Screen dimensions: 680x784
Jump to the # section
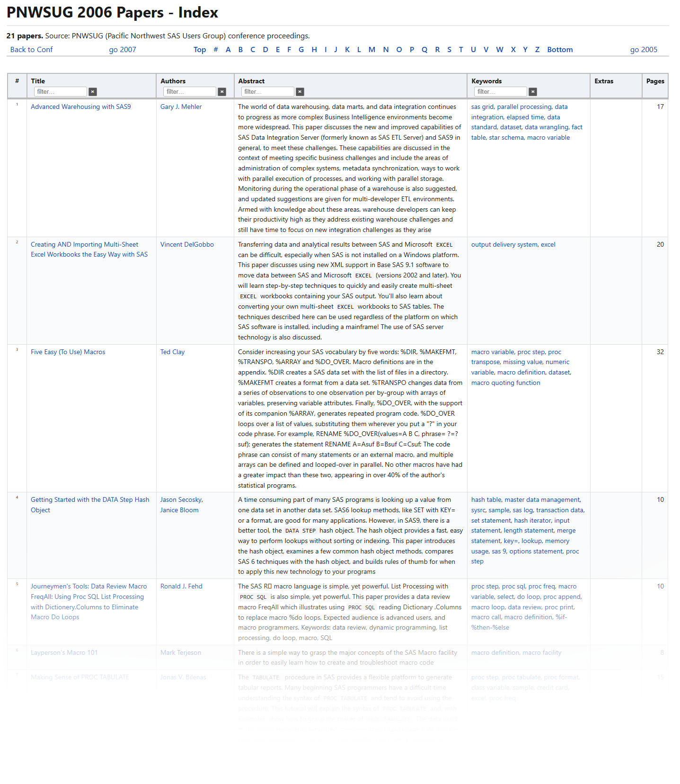click(x=216, y=50)
